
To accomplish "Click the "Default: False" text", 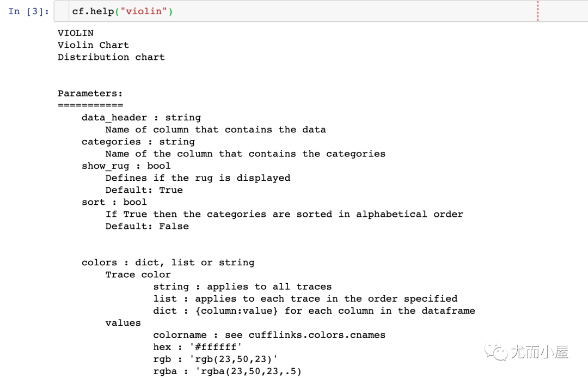I will click(x=147, y=227).
